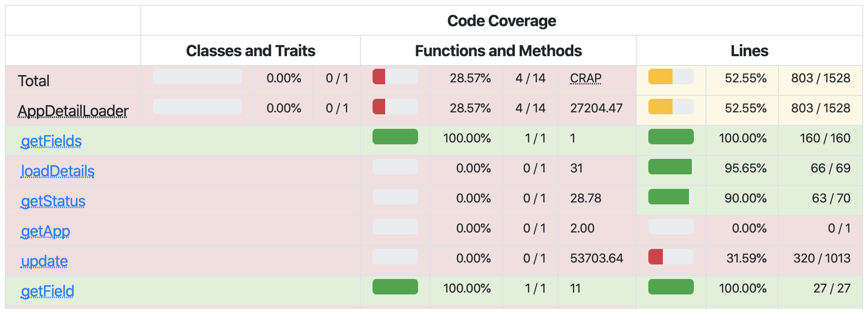Click the Total row label
Screen dimensions: 868x309
click(33, 81)
